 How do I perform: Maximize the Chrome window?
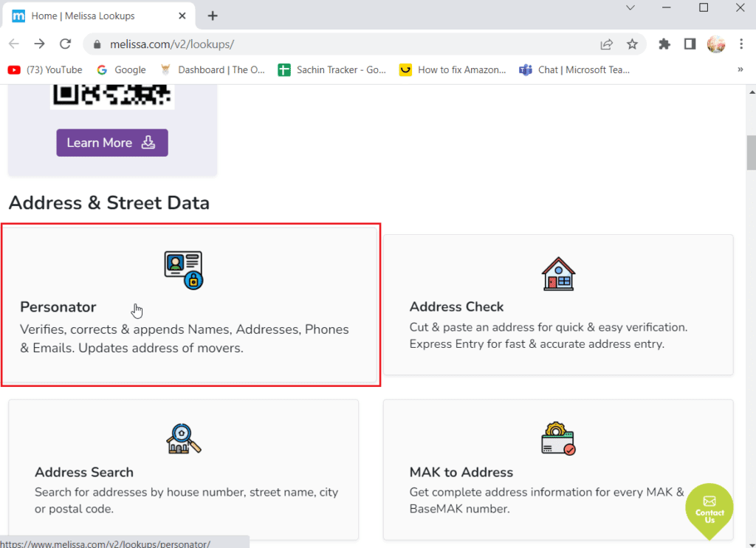(x=704, y=7)
